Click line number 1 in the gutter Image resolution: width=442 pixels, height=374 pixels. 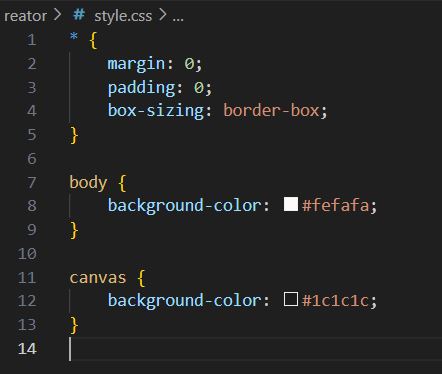(x=32, y=40)
